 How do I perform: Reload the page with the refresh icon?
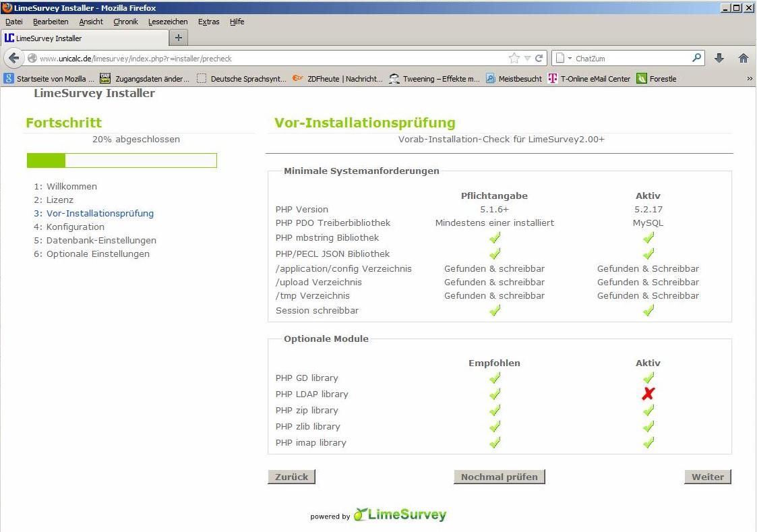(x=539, y=59)
